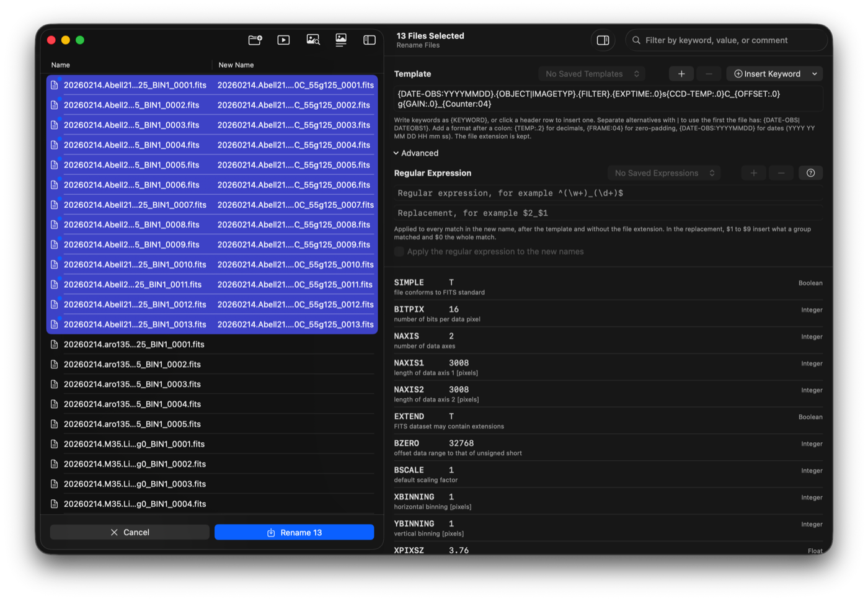The height and width of the screenshot is (601, 868).
Task: Click the New Name column header
Action: pyautogui.click(x=236, y=65)
